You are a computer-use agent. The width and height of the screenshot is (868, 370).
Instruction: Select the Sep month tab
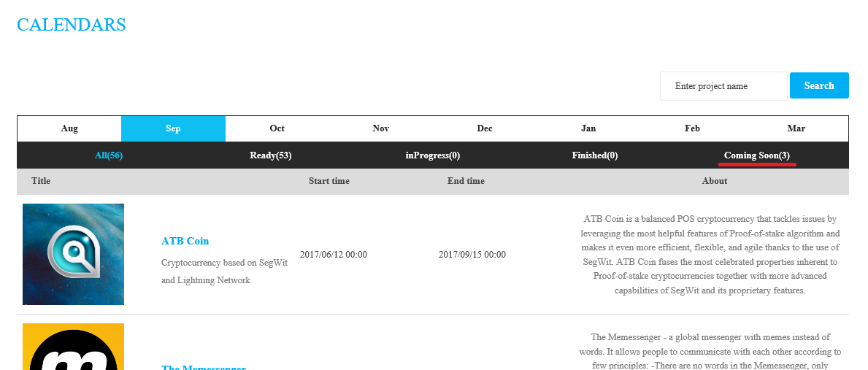(x=173, y=128)
